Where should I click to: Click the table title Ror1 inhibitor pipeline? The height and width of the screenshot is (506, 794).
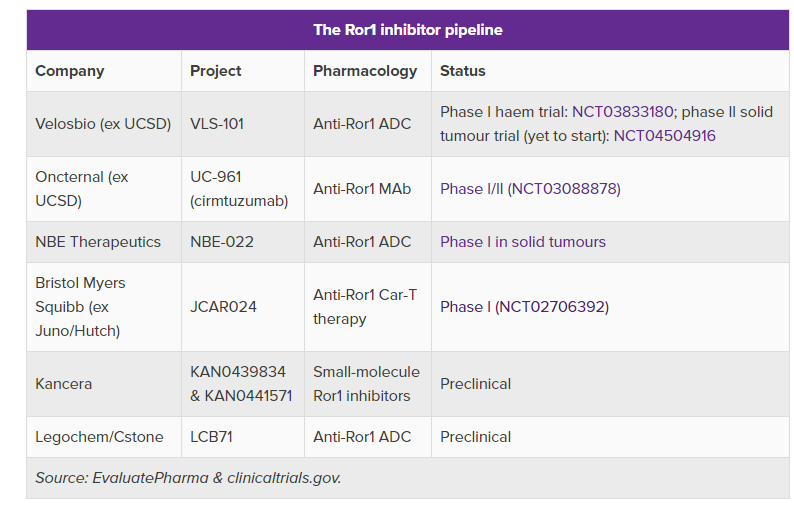point(408,30)
